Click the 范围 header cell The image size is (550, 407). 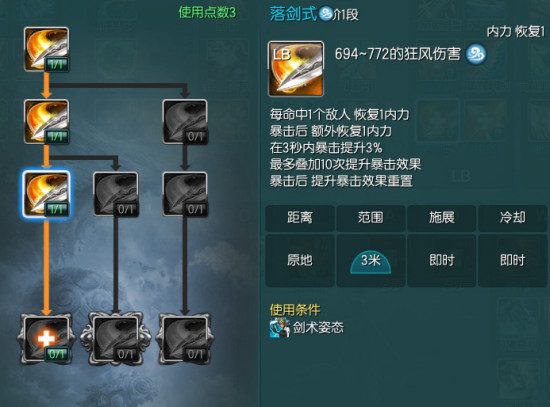click(x=371, y=218)
